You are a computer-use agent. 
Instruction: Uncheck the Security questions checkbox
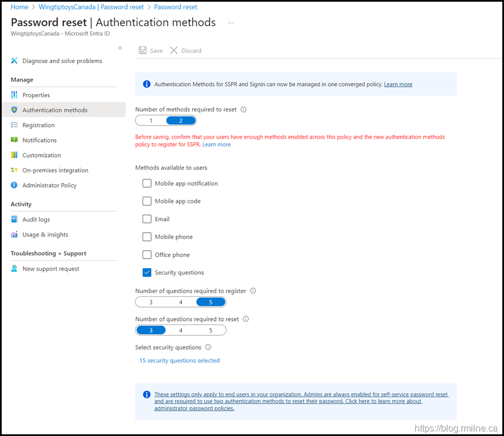tap(147, 273)
